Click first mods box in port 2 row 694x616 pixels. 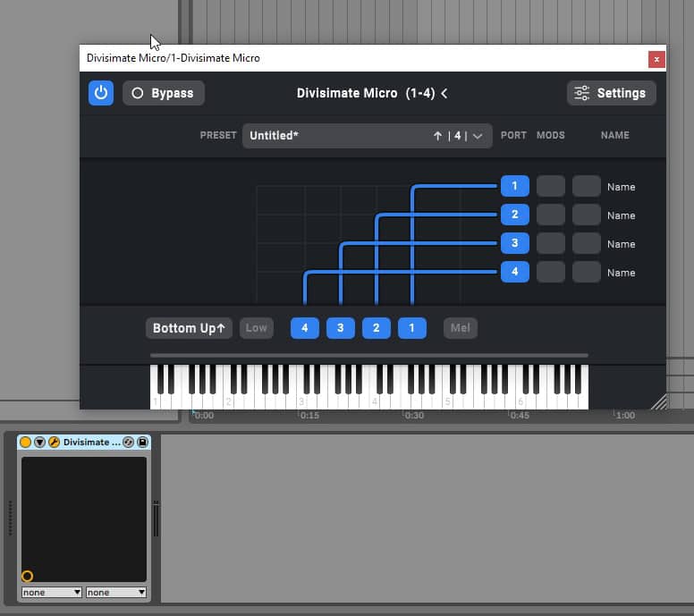click(551, 215)
